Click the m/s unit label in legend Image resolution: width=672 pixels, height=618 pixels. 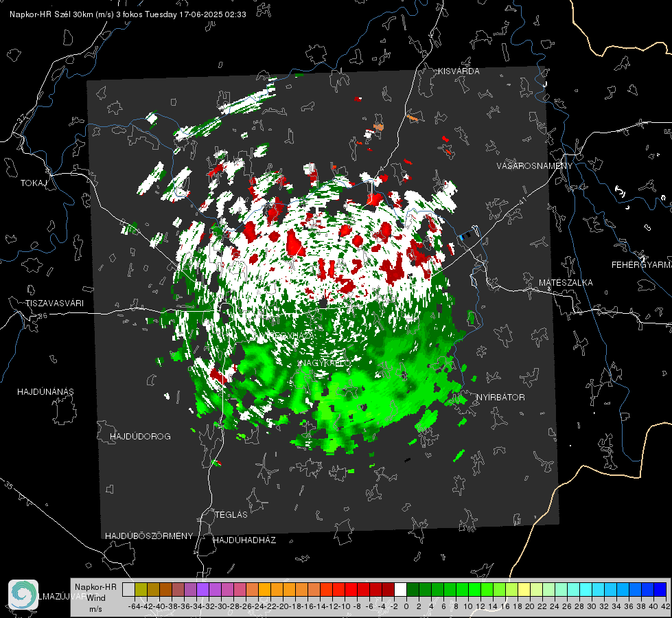(x=95, y=609)
